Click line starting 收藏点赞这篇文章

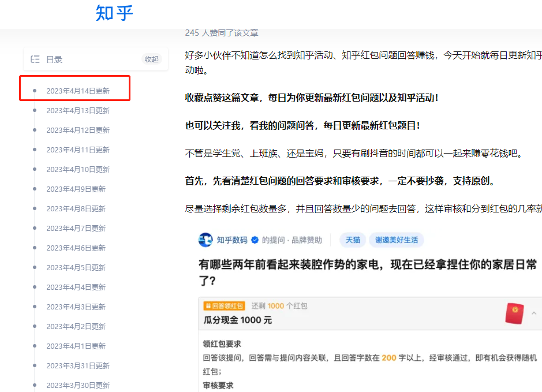(312, 98)
